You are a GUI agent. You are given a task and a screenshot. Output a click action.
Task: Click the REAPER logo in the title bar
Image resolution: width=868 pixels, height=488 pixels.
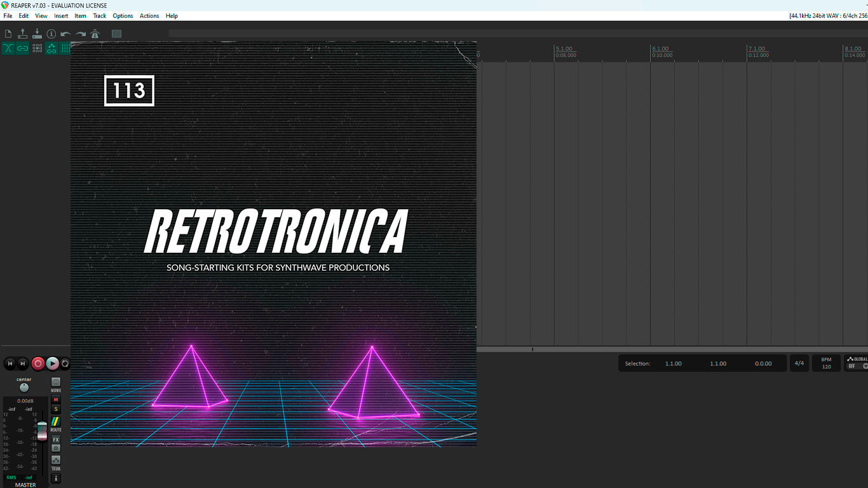click(5, 5)
